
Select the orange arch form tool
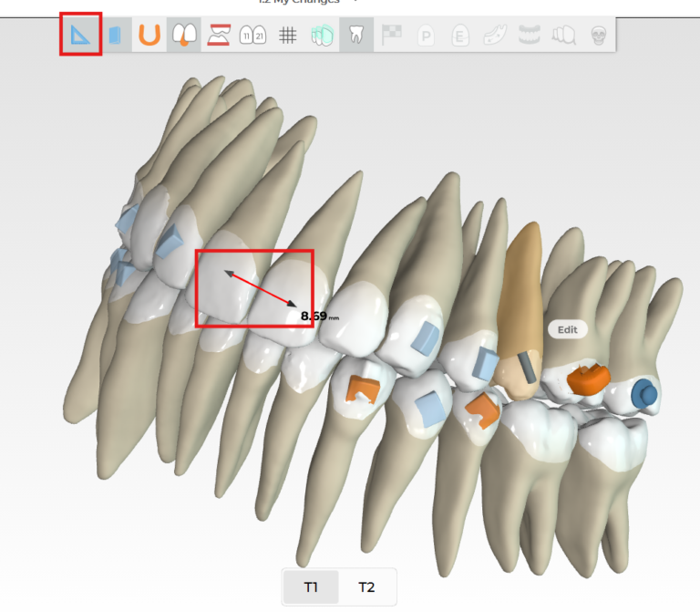point(149,36)
